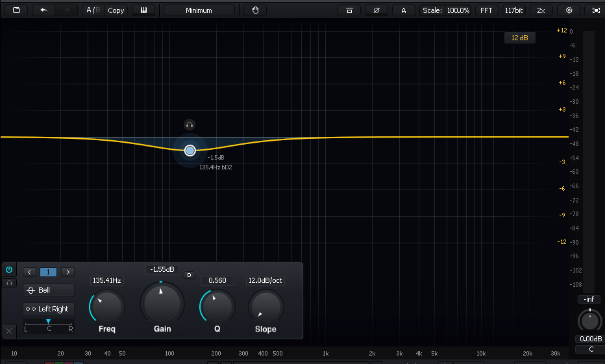Click the Copy button
605x364 pixels.
[x=116, y=10]
